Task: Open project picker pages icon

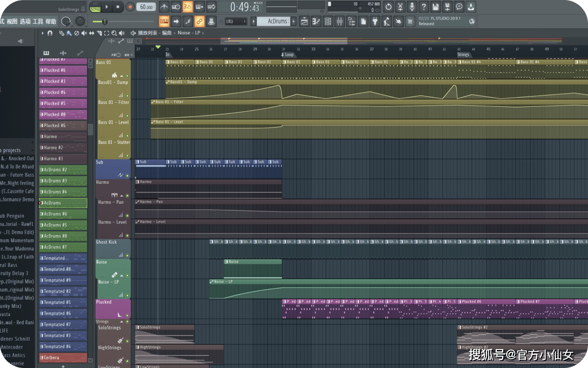Action: (363, 21)
